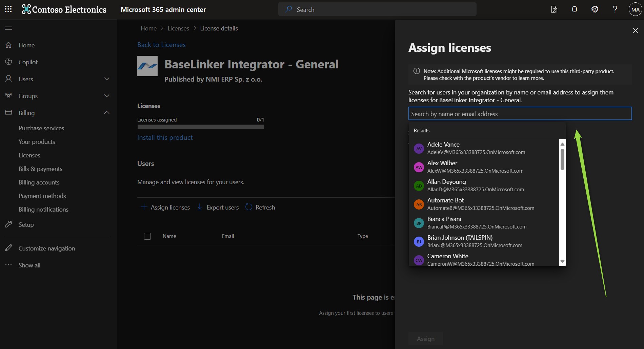The height and width of the screenshot is (349, 644).
Task: Click the Show all ellipsis icon
Action: coord(8,265)
